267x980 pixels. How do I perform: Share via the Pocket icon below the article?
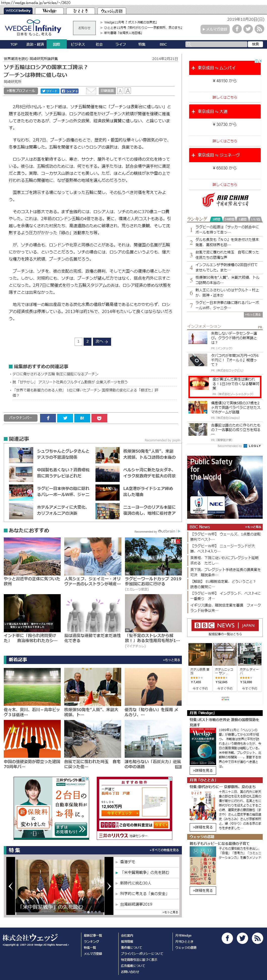coord(99,418)
